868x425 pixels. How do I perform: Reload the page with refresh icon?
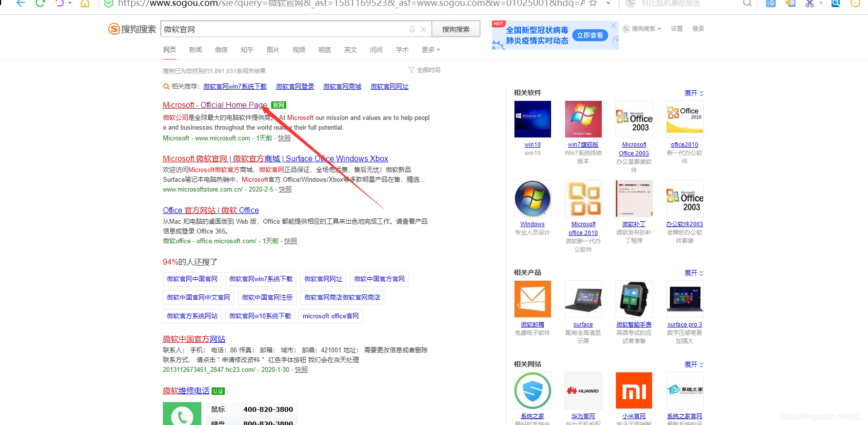[40, 3]
